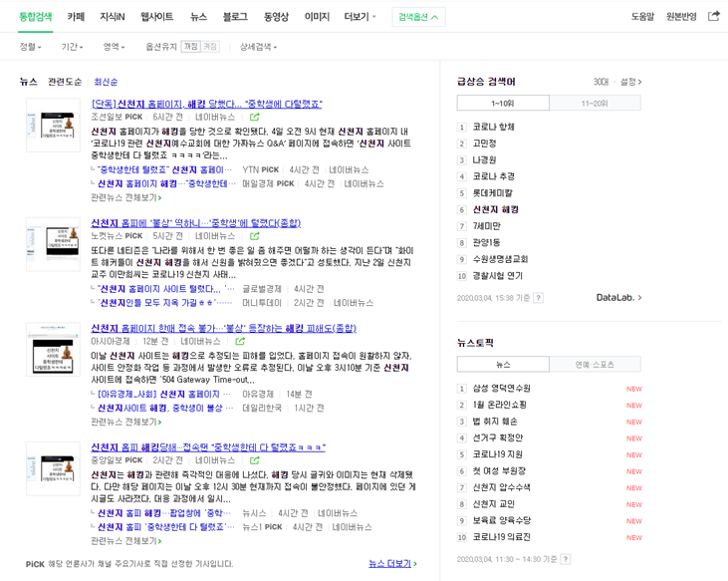Collapse the 검색옵션 search options
728x581 pixels.
[x=418, y=17]
